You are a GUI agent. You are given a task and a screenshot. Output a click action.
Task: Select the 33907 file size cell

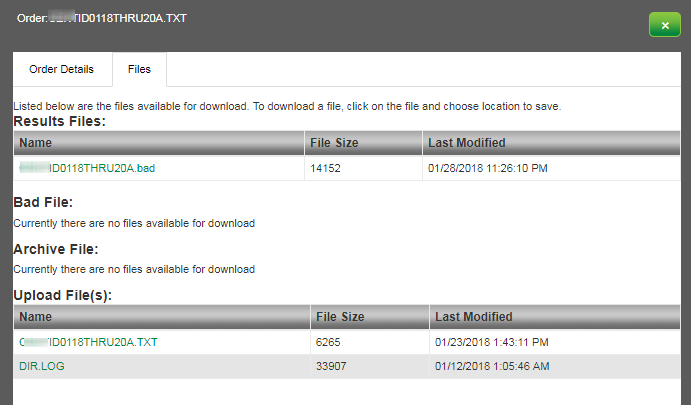[370, 366]
